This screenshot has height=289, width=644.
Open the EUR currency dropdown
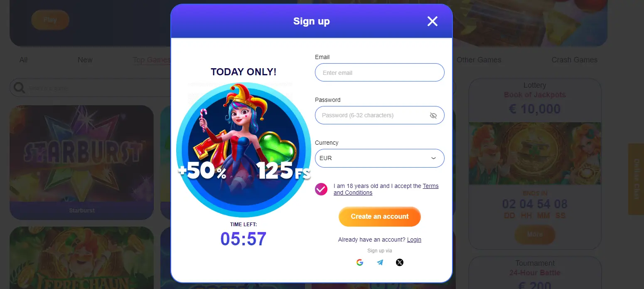pyautogui.click(x=380, y=158)
